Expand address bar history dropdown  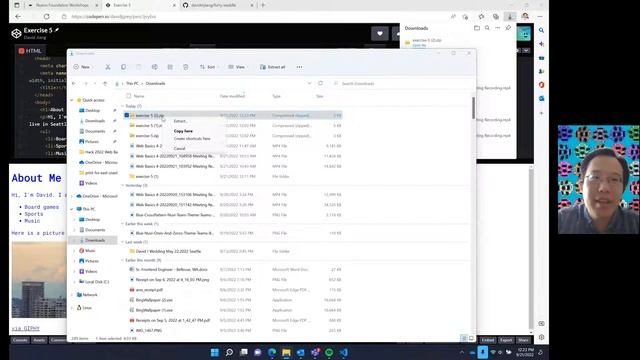click(309, 83)
